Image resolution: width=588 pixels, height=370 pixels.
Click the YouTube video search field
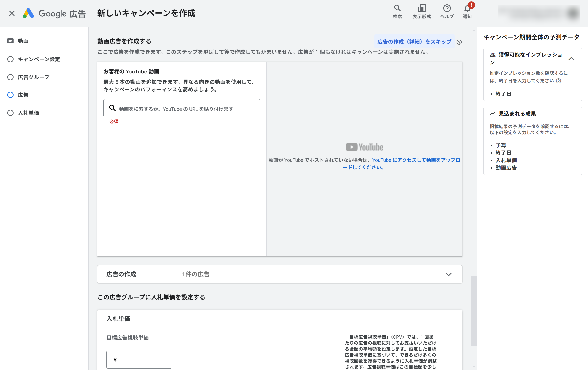tap(182, 108)
